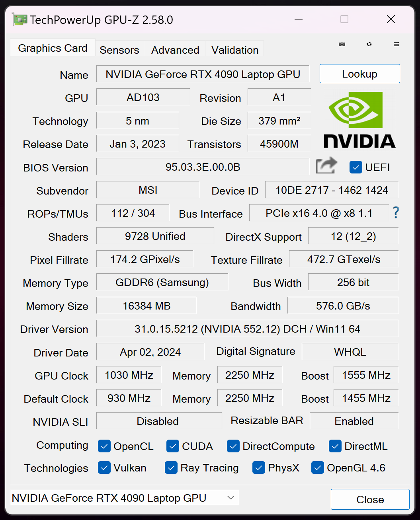Image resolution: width=420 pixels, height=520 pixels.
Task: Click the BIOS Version field
Action: (x=203, y=167)
